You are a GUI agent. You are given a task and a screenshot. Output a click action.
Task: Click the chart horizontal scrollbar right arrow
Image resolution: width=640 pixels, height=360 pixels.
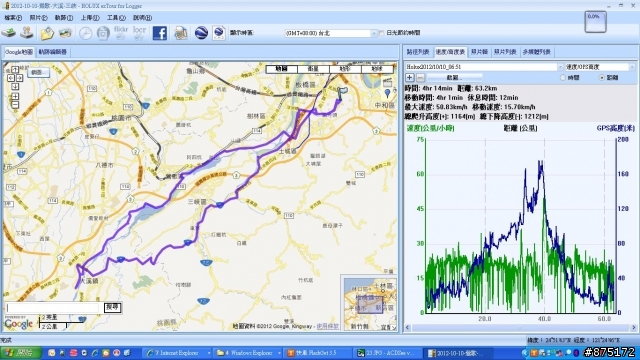click(x=633, y=328)
